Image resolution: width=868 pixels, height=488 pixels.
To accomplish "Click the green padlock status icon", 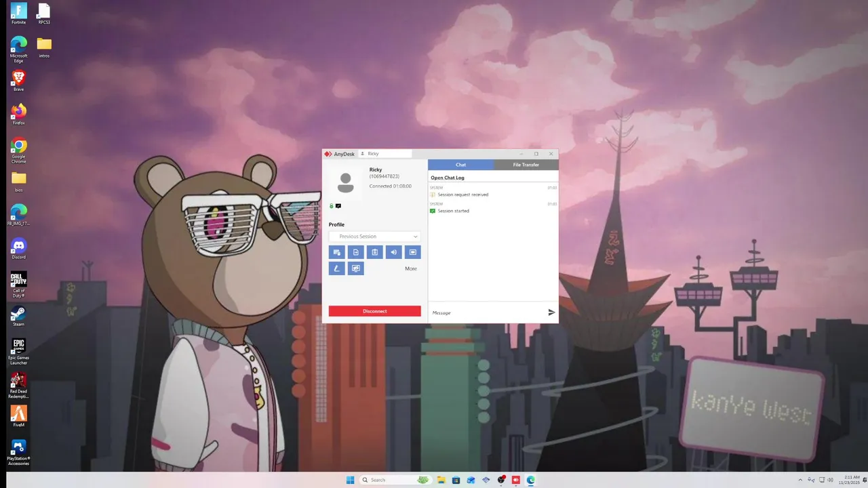I will (332, 206).
